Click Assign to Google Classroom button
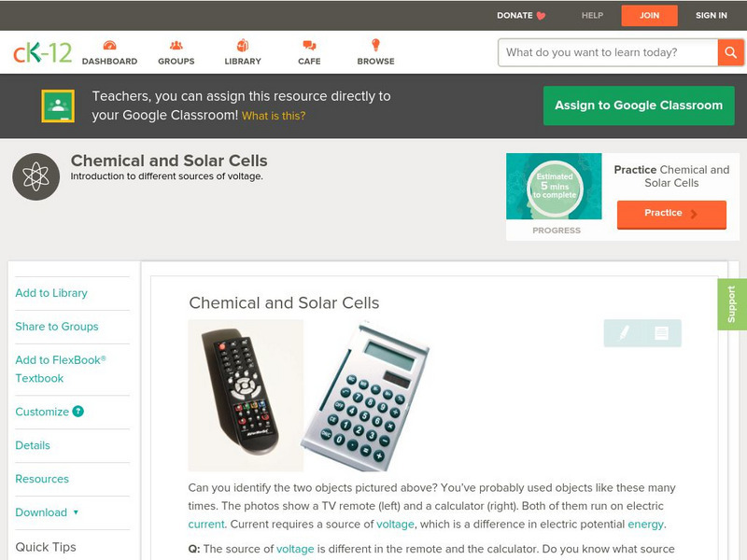This screenshot has height=560, width=747. 639,105
